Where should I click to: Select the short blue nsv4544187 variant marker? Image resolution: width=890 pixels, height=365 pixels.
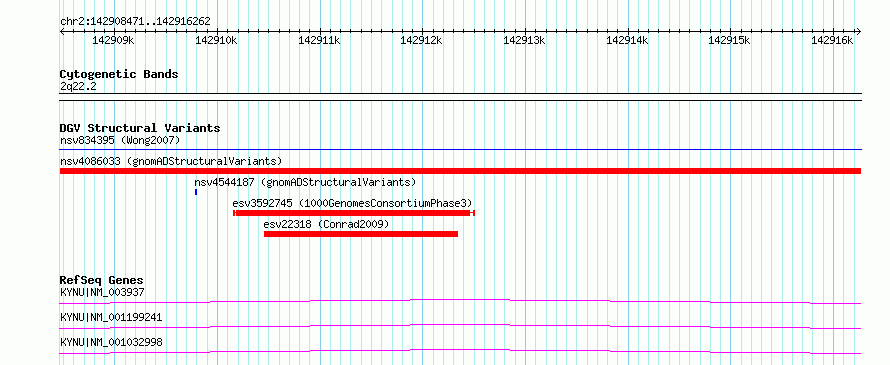pyautogui.click(x=196, y=192)
